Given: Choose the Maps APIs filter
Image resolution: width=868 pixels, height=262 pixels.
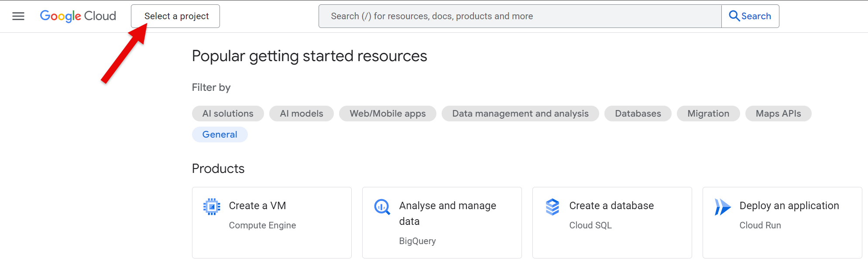Looking at the screenshot, I should click(x=778, y=114).
